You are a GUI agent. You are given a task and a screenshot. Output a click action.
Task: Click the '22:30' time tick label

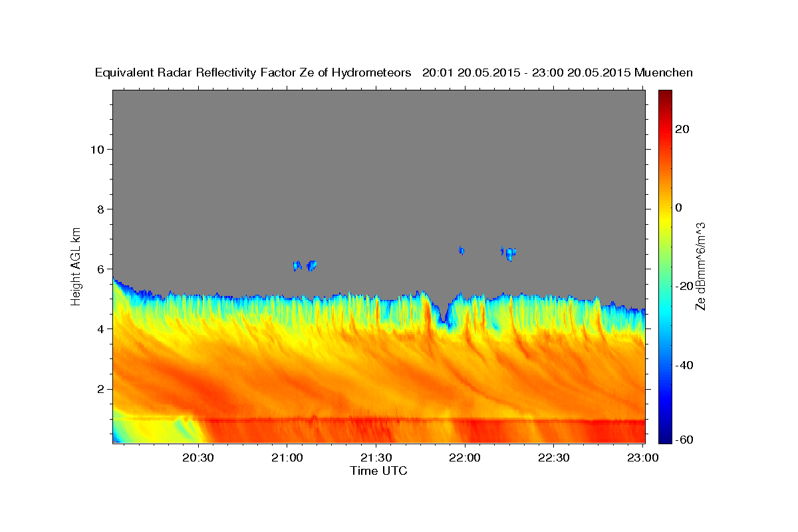coord(554,458)
